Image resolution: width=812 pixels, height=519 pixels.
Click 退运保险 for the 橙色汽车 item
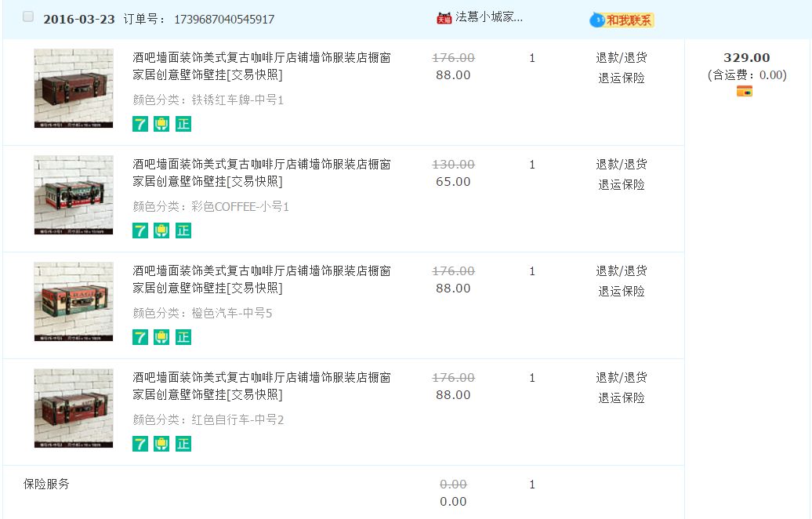click(x=621, y=291)
